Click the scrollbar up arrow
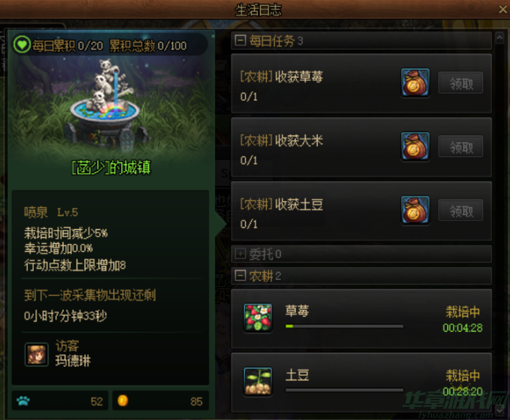Screen dimensions: 510x420 click(500, 38)
